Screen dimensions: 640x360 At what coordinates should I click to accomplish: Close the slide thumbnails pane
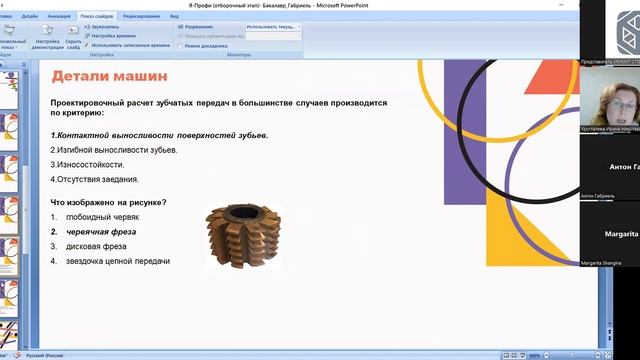tap(24, 64)
